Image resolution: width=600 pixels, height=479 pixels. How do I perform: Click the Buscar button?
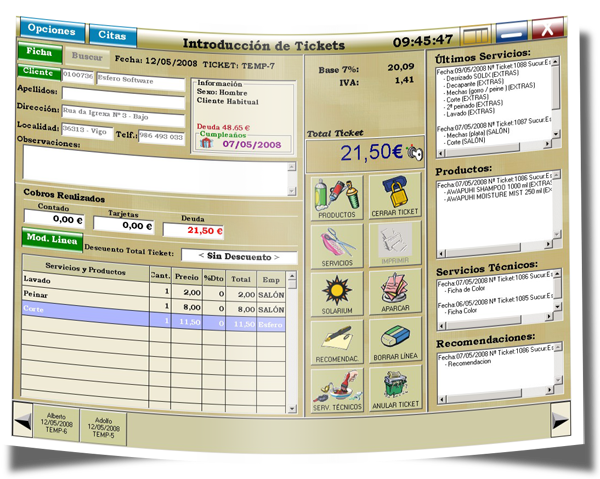tap(87, 57)
